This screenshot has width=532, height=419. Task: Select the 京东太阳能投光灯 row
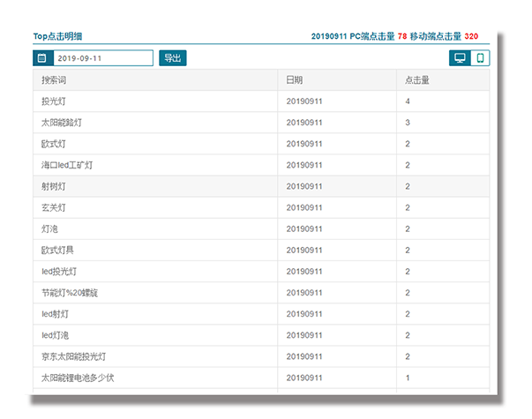73,356
